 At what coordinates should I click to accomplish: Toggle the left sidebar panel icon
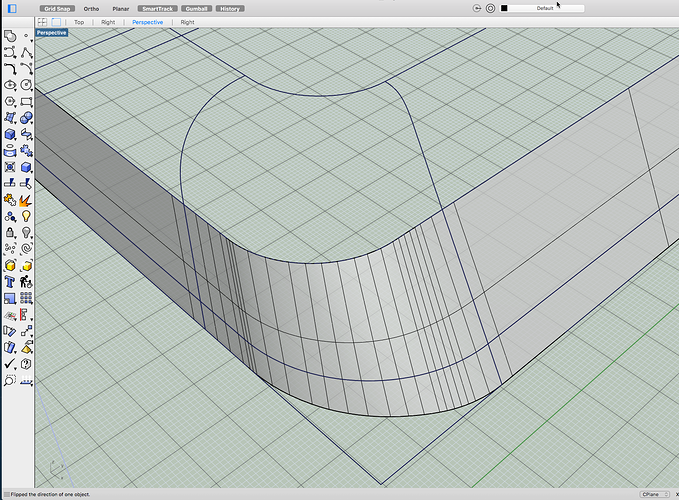click(x=11, y=8)
